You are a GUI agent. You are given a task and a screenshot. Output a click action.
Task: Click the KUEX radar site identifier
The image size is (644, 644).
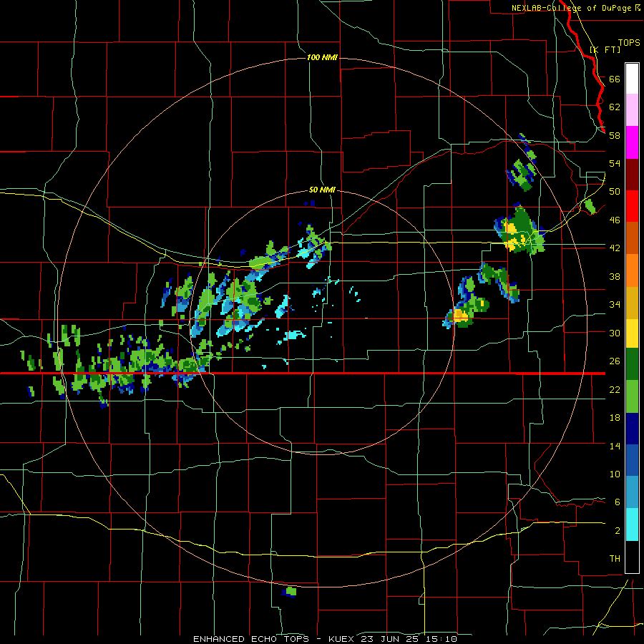(x=341, y=639)
